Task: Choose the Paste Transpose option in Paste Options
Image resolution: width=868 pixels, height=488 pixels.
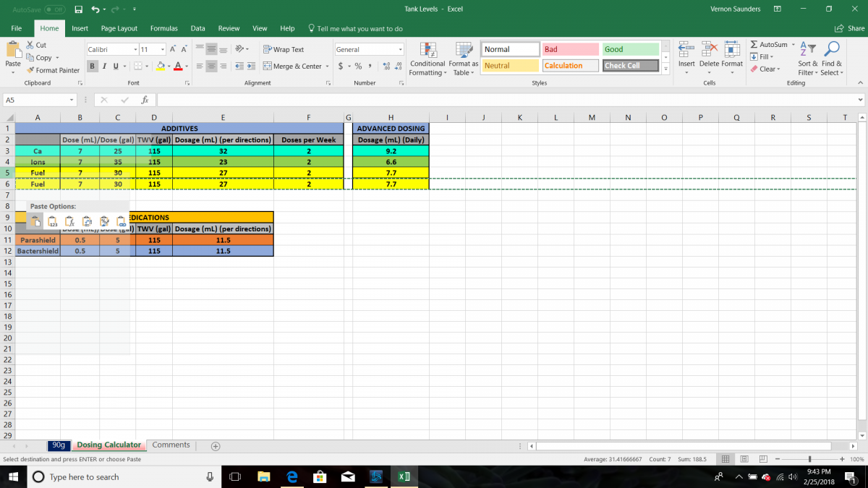Action: (x=87, y=222)
